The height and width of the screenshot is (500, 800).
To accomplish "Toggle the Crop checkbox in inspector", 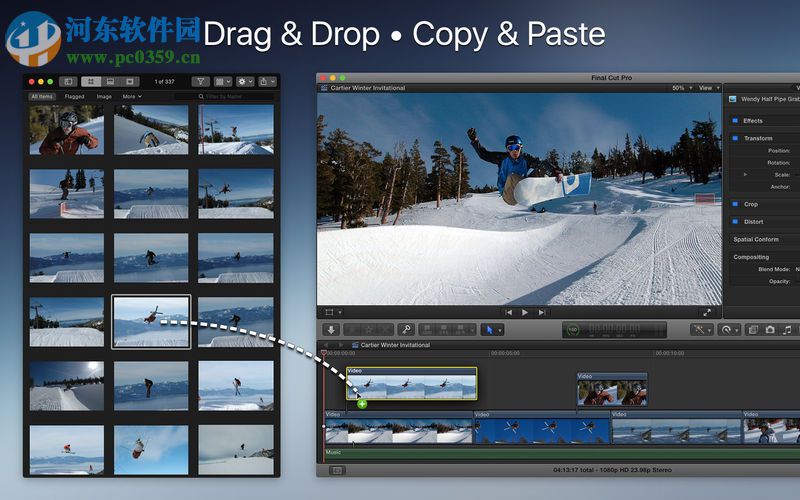I will point(735,204).
